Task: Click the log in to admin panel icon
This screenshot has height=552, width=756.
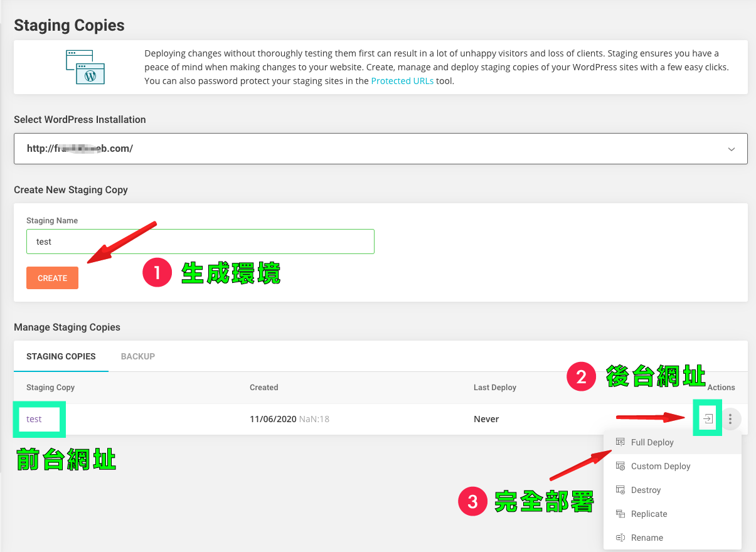Action: (x=708, y=418)
